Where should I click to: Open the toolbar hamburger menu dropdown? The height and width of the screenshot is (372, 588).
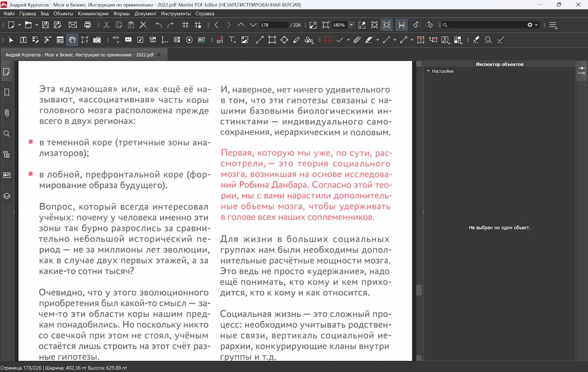553,25
